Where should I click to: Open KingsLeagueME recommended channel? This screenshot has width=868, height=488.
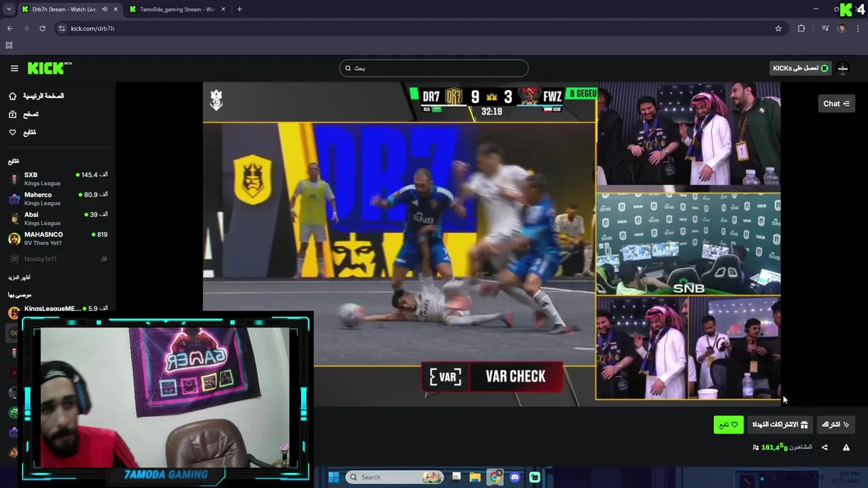tap(58, 310)
